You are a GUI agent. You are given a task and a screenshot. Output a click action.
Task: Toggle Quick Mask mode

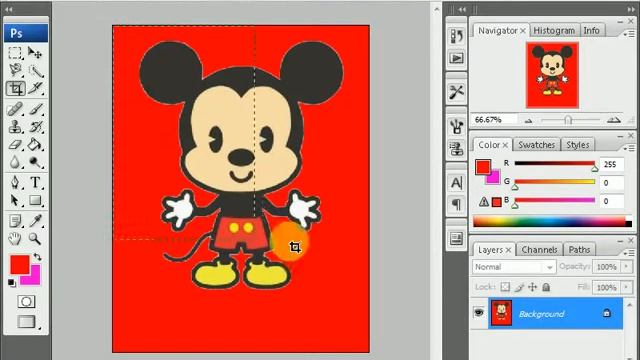pos(26,302)
